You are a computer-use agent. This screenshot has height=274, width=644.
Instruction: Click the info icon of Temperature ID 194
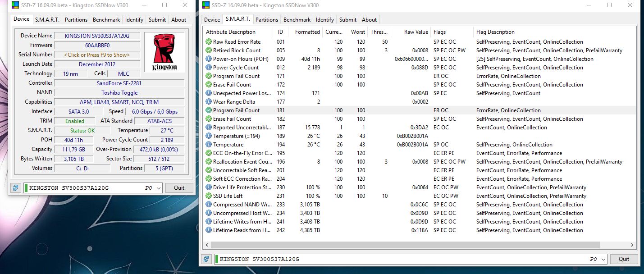(209, 145)
